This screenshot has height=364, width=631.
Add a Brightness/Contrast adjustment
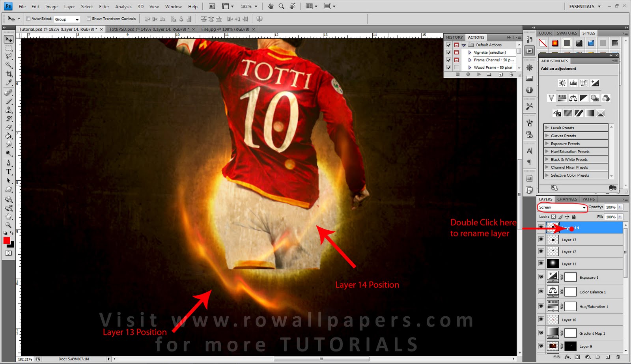562,83
